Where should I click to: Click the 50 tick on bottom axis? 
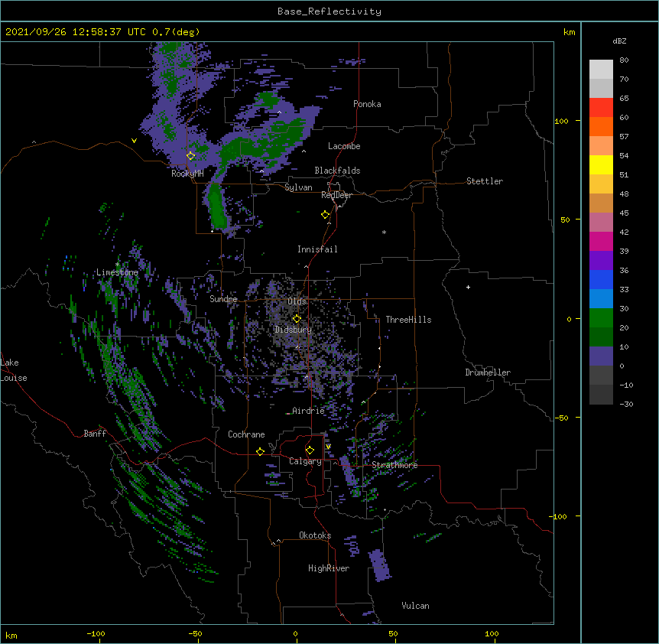[x=393, y=634]
